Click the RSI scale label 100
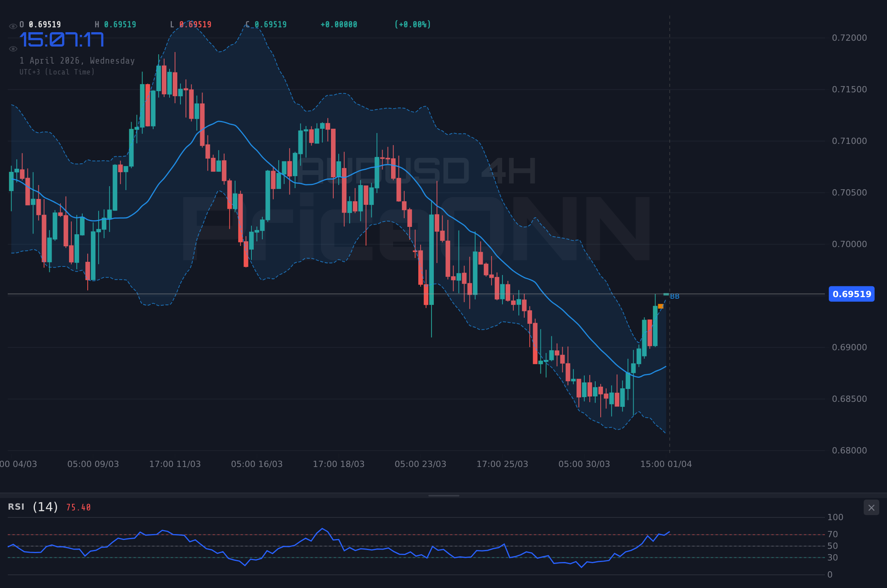This screenshot has width=887, height=588. tap(835, 517)
